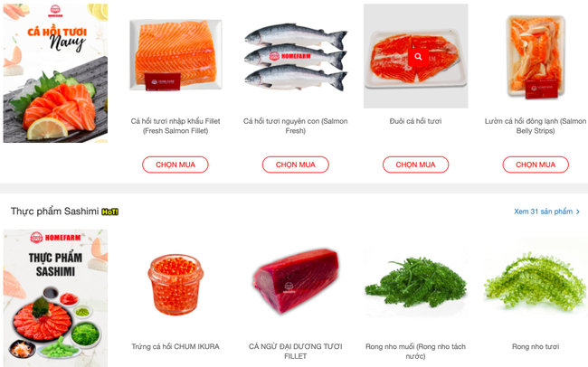588x367 pixels.
Task: Click the red magnifier icon on salmon tail image
Action: 418,57
